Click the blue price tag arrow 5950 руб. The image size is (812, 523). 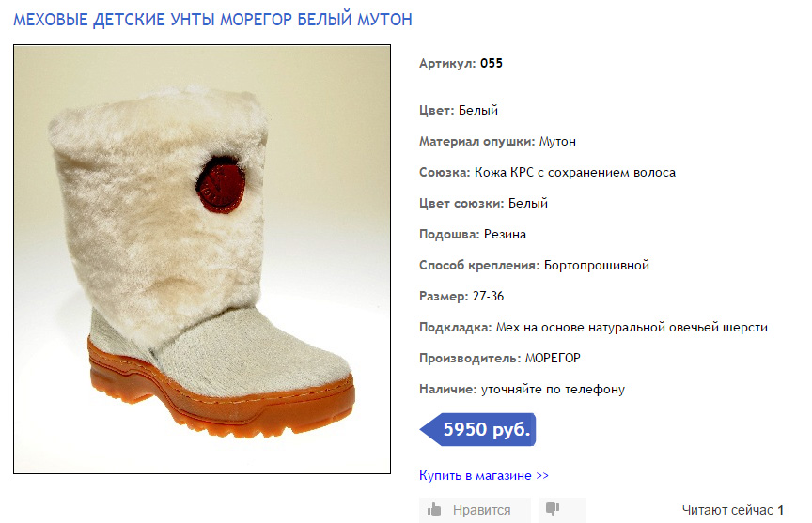(477, 429)
